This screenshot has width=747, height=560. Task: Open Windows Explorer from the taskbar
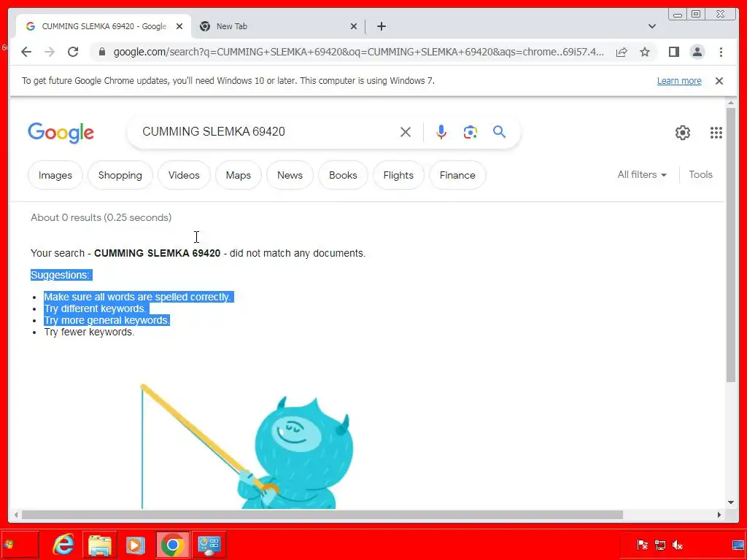tap(99, 545)
